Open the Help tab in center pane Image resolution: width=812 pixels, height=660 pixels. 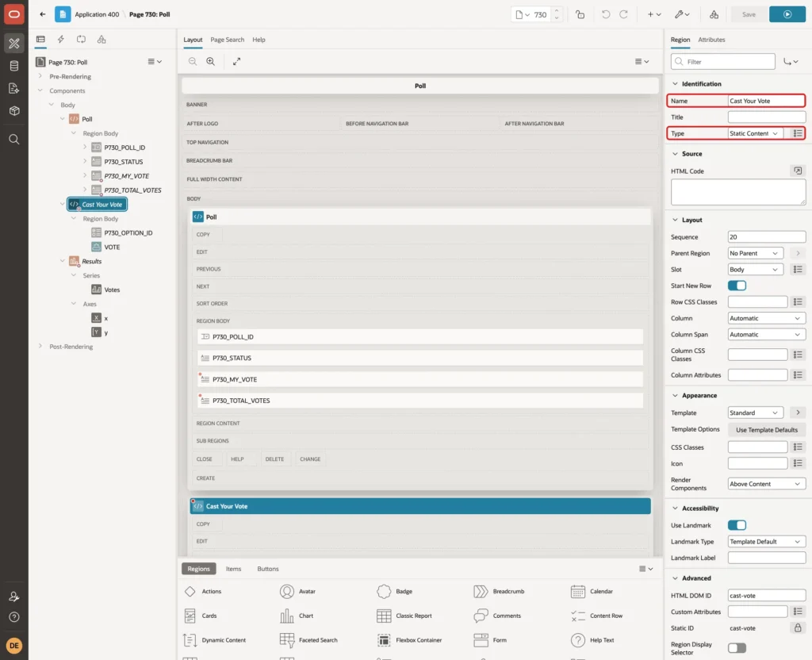click(x=259, y=40)
